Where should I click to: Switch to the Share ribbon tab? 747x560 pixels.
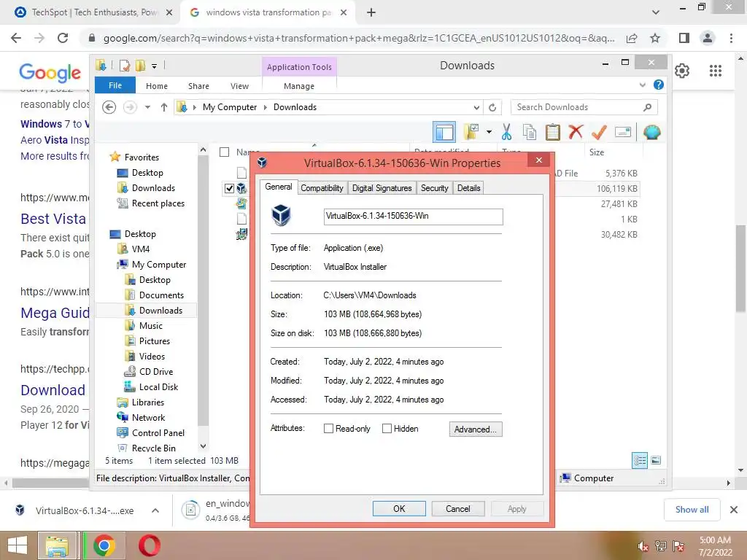[198, 86]
